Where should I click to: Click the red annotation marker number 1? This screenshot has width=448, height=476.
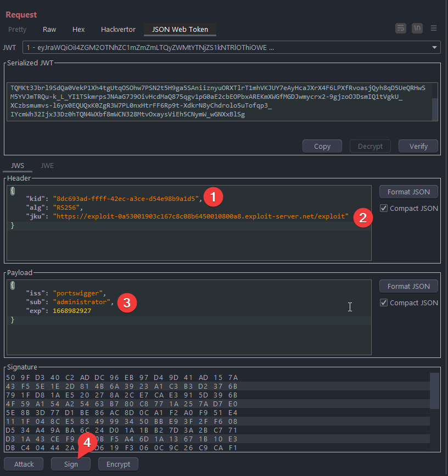tap(213, 197)
